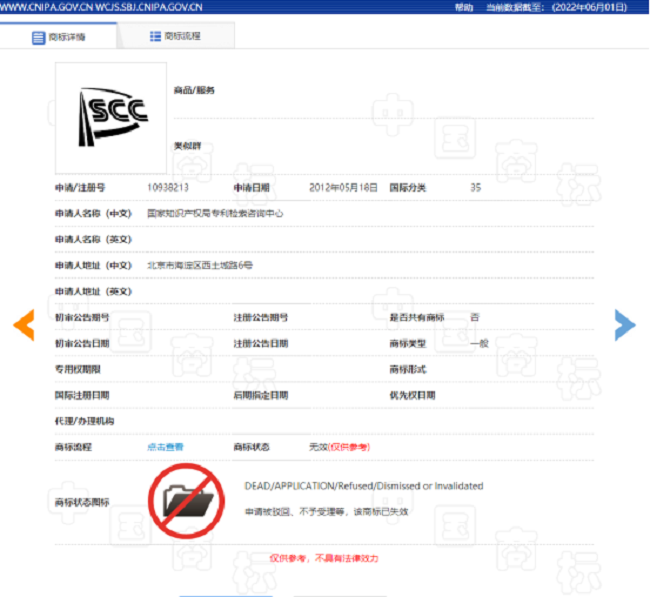Click the application date 2012年05月18日

pos(343,187)
